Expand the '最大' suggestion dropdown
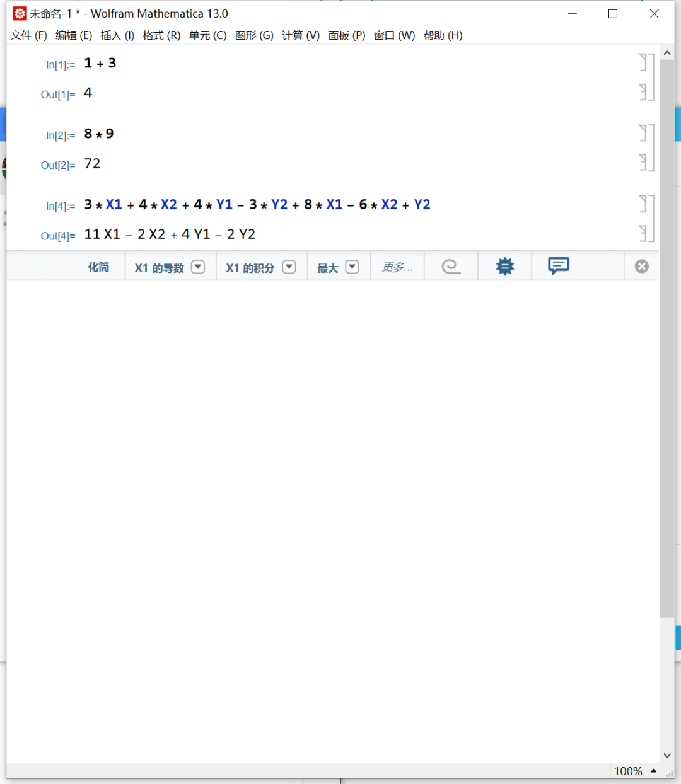681x784 pixels. click(353, 267)
